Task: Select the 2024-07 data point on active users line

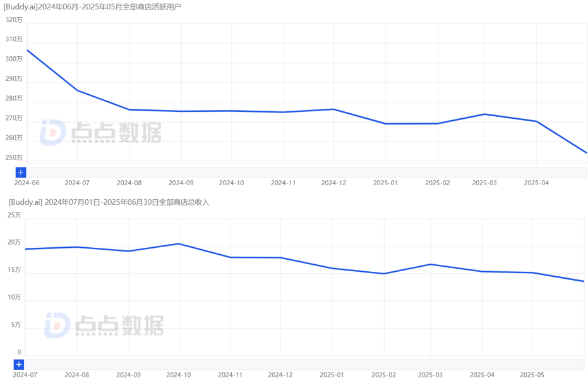Action: point(78,90)
